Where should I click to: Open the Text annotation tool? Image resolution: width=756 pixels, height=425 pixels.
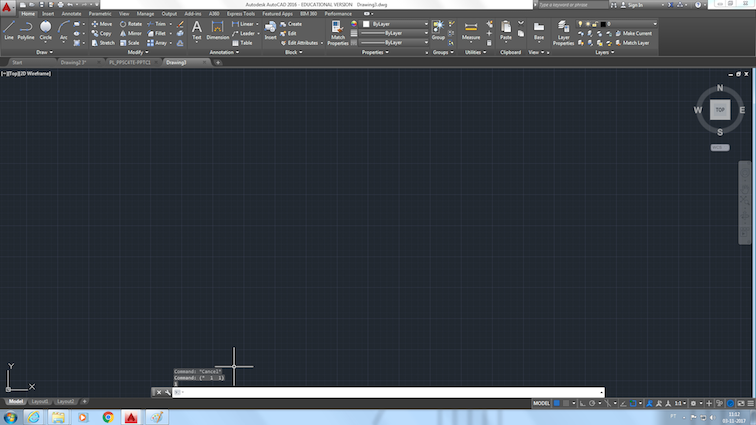pyautogui.click(x=197, y=30)
